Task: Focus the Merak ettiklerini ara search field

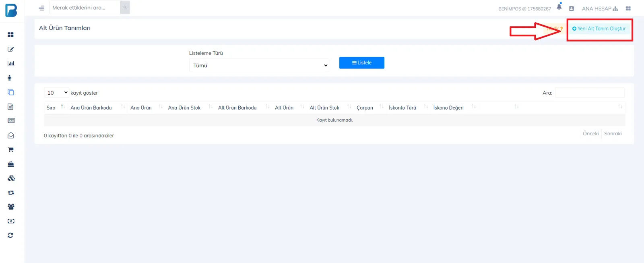Action: coord(85,7)
